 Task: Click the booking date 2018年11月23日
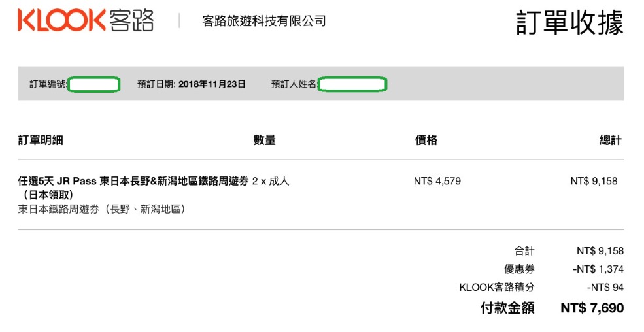(212, 84)
